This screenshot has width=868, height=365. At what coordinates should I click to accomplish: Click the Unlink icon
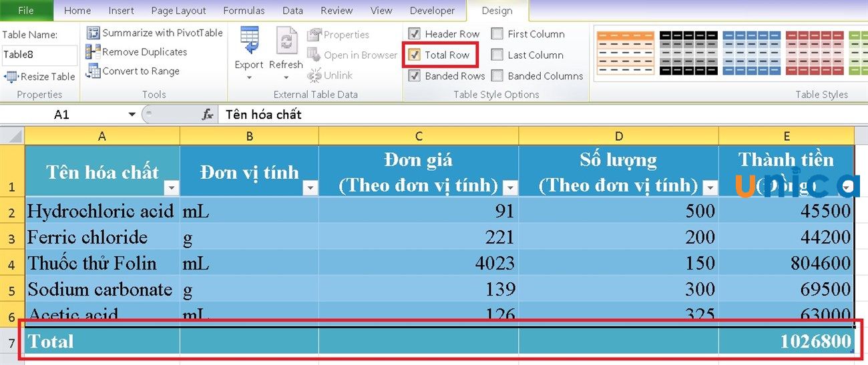[x=314, y=75]
